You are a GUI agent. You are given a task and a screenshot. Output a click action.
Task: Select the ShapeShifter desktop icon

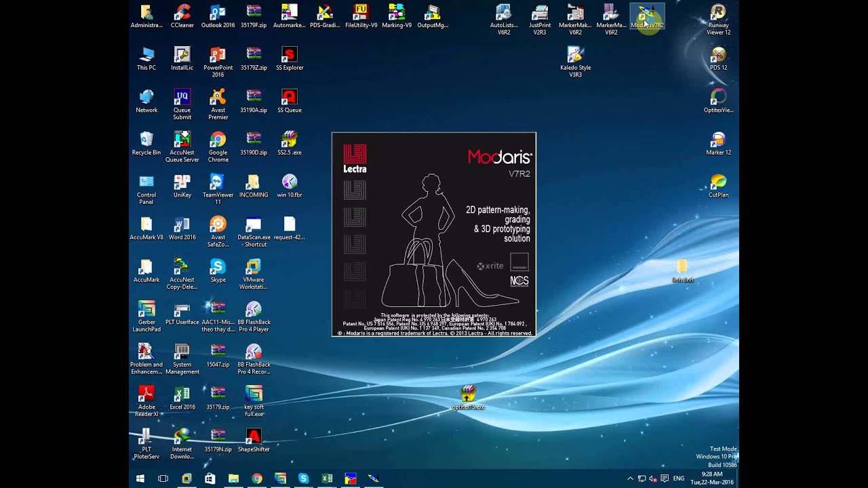[254, 440]
